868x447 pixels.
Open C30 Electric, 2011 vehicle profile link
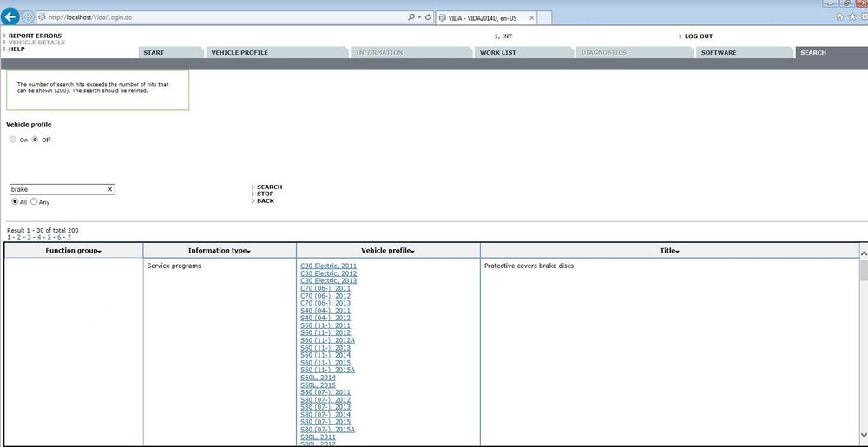[329, 266]
